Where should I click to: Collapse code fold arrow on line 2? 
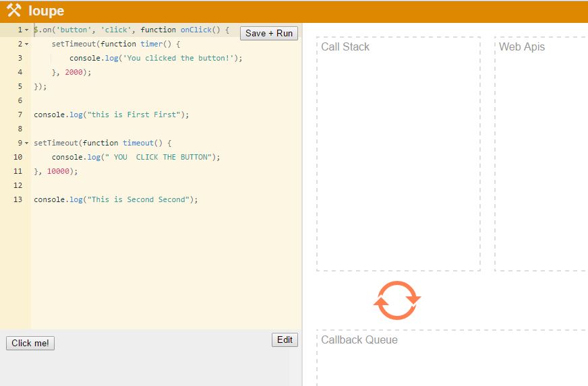26,44
